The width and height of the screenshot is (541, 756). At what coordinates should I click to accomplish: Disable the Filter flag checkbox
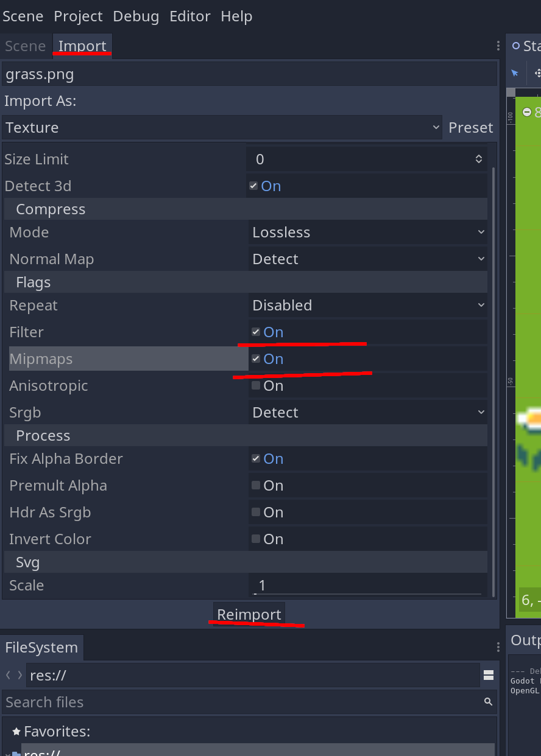[x=256, y=332]
